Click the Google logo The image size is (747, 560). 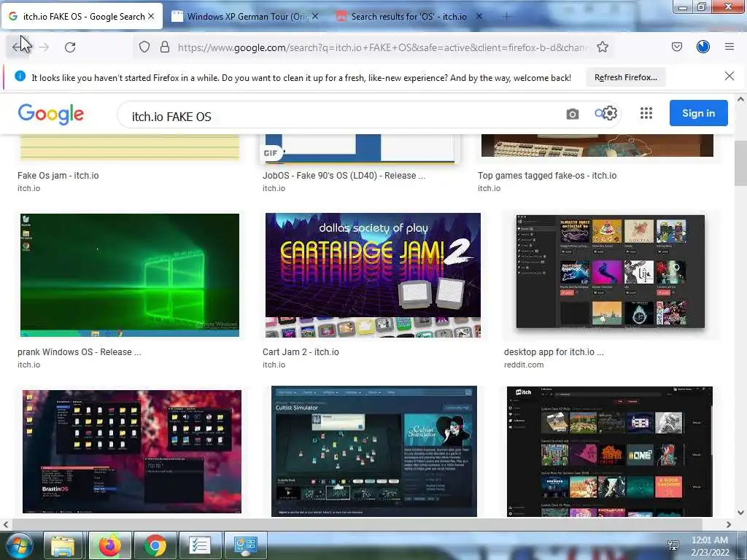tap(51, 114)
